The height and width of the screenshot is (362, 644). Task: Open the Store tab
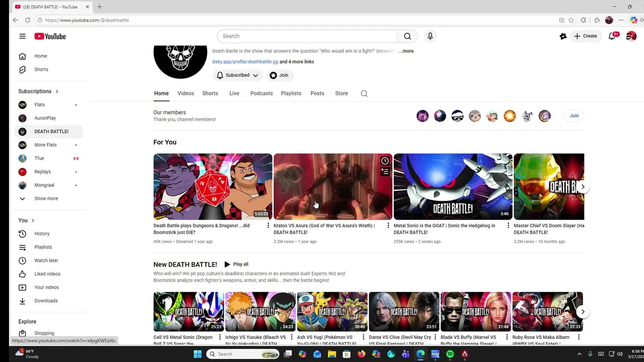pos(342,94)
